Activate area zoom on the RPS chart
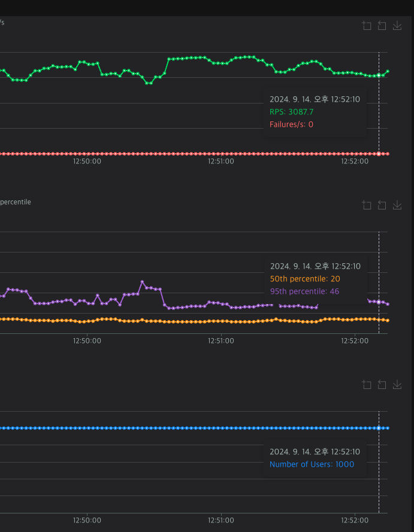This screenshot has height=532, width=414. (367, 26)
